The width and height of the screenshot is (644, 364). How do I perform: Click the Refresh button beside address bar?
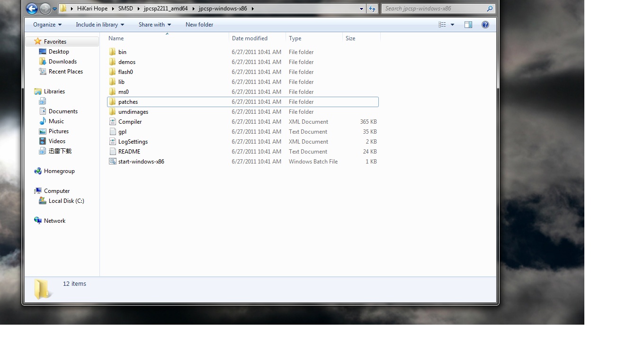[x=372, y=9]
